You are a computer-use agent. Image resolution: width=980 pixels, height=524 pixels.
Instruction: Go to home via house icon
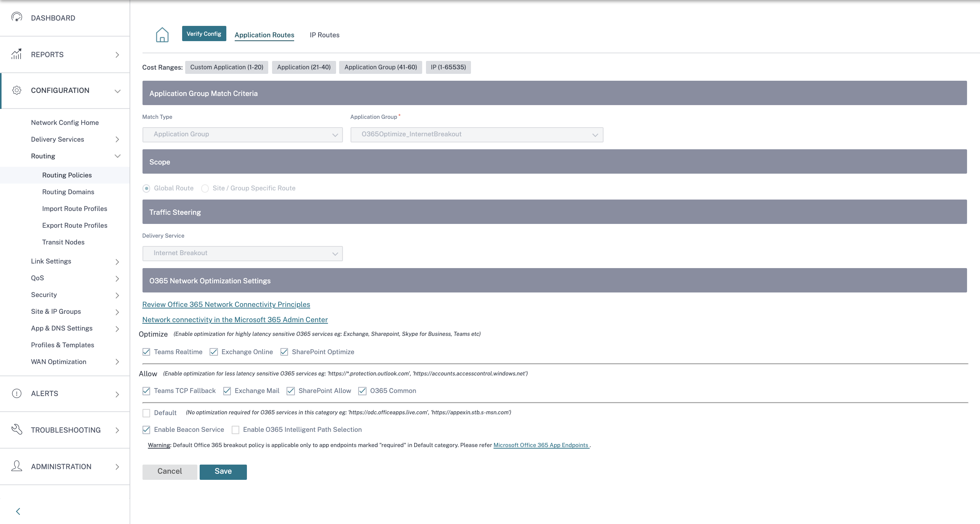(162, 35)
